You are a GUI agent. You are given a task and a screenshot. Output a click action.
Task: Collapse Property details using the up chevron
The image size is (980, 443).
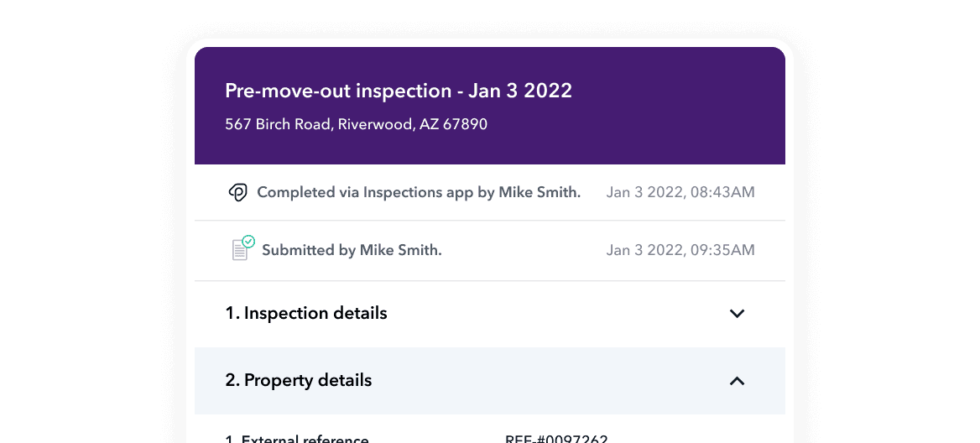pos(738,381)
